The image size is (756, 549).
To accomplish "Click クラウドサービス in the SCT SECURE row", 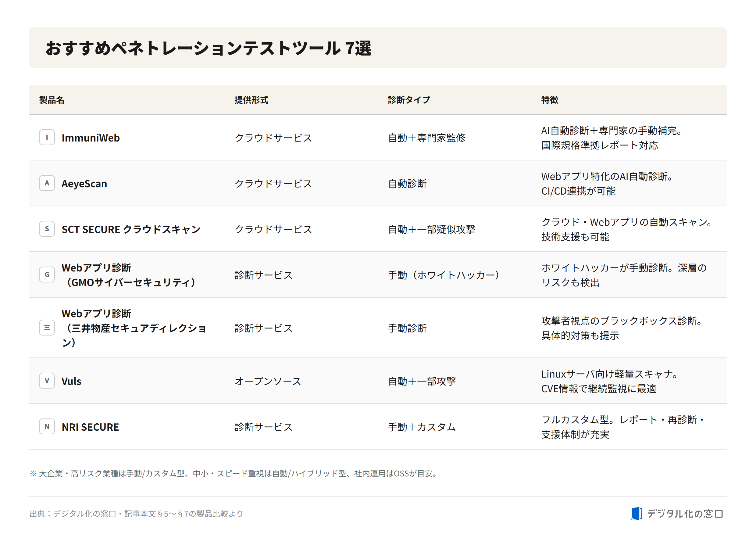I will 273,229.
